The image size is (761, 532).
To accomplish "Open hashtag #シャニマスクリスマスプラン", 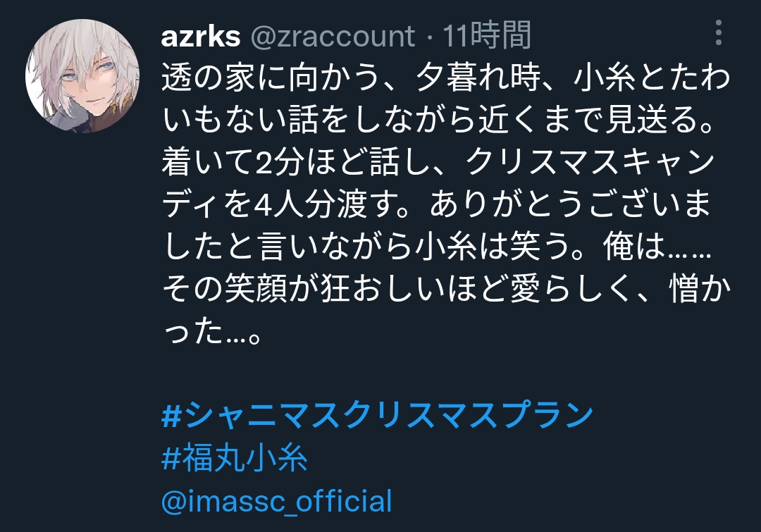I will tap(377, 416).
